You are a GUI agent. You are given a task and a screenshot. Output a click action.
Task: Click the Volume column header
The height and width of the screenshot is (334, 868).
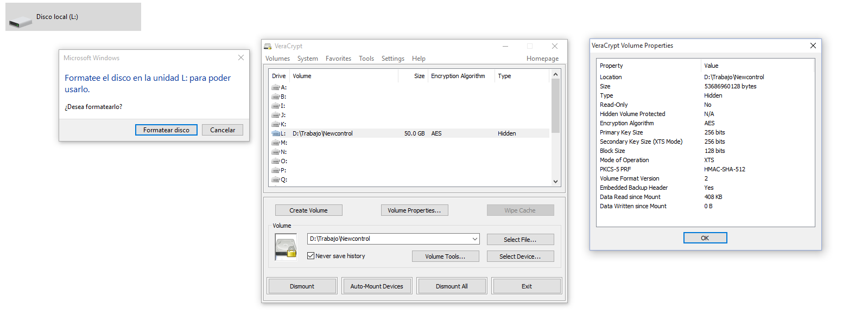coord(344,76)
